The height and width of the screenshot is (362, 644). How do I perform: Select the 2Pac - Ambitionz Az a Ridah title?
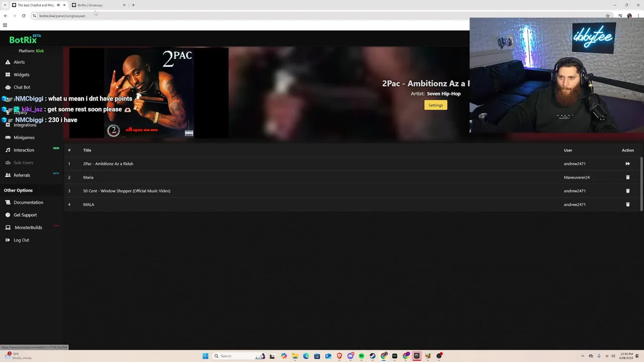coord(108,163)
